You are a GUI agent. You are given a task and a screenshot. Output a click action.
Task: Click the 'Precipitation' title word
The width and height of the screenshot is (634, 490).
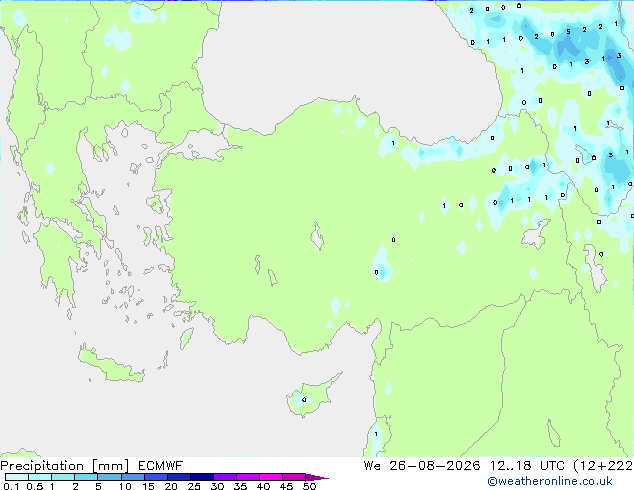click(42, 466)
